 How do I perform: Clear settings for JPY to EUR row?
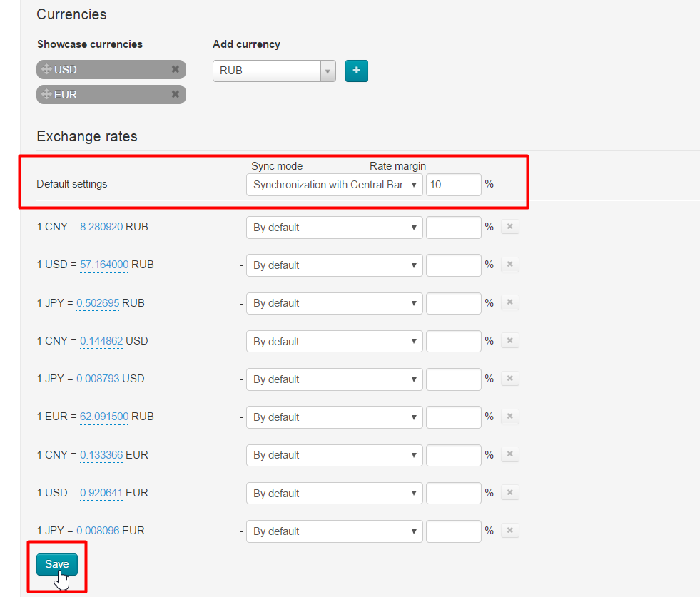(509, 531)
